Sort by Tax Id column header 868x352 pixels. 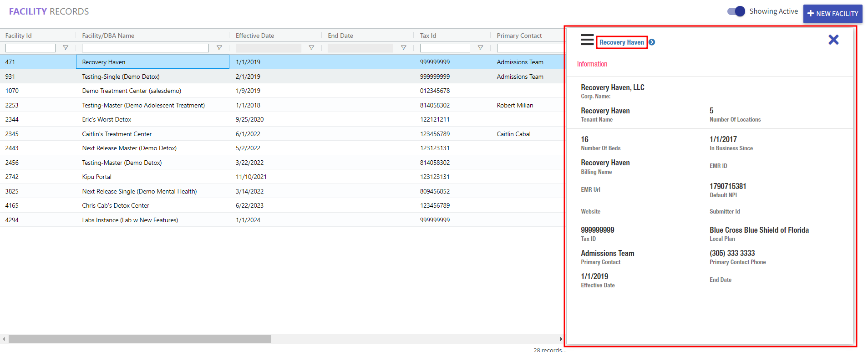click(428, 36)
